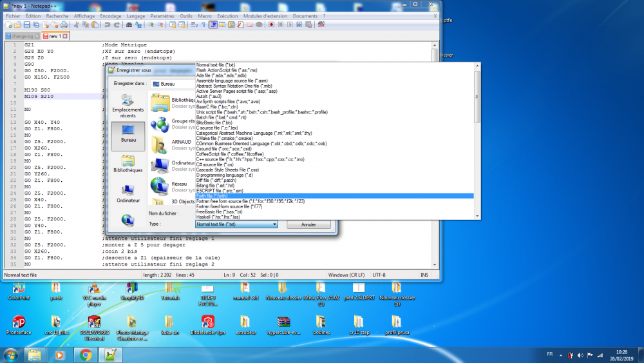Choose Batch file (*.bat) in type list

click(x=334, y=117)
